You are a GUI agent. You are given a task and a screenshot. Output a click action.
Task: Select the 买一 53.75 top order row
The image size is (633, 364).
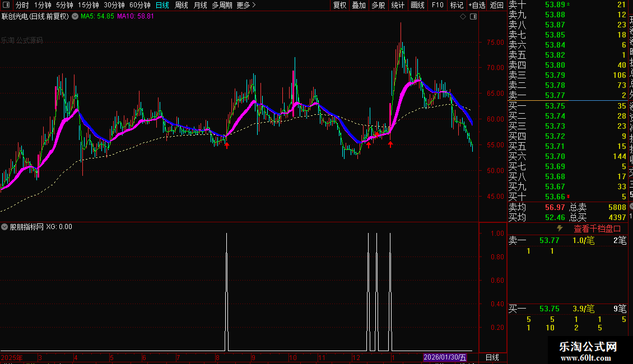[567, 106]
